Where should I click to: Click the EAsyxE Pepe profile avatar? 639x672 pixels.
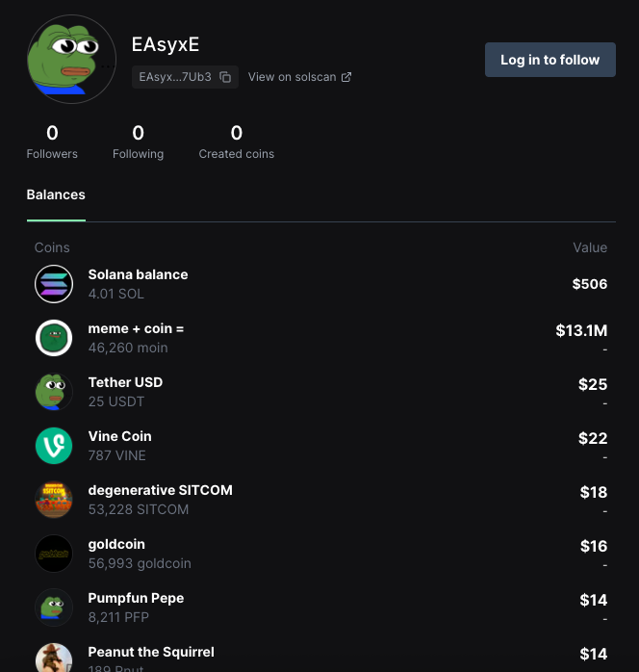(x=71, y=60)
